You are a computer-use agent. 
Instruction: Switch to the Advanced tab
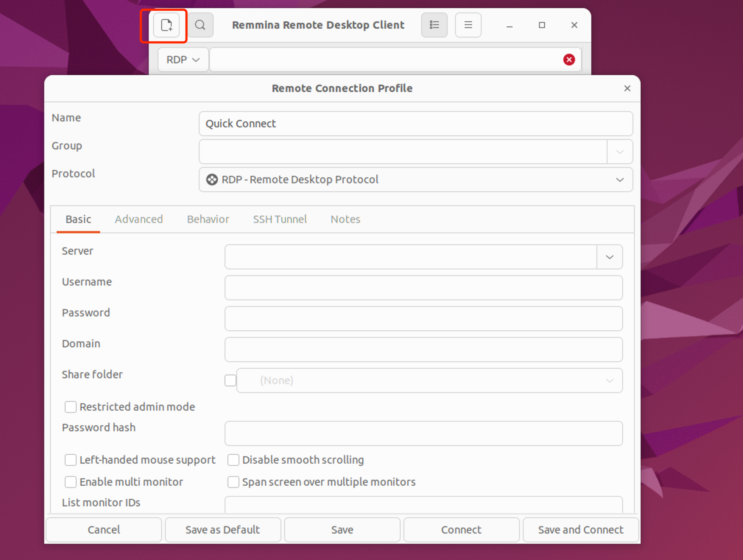pos(139,219)
